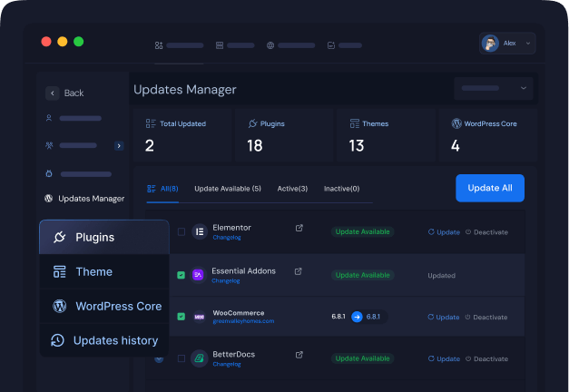This screenshot has height=392, width=569.
Task: Click the WordPress icon beside Updates Manager
Action: [x=48, y=198]
